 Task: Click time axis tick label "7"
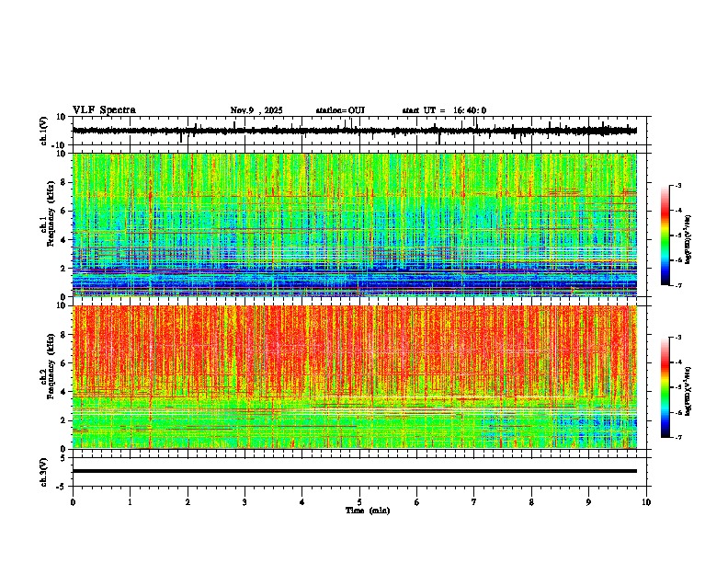[474, 502]
